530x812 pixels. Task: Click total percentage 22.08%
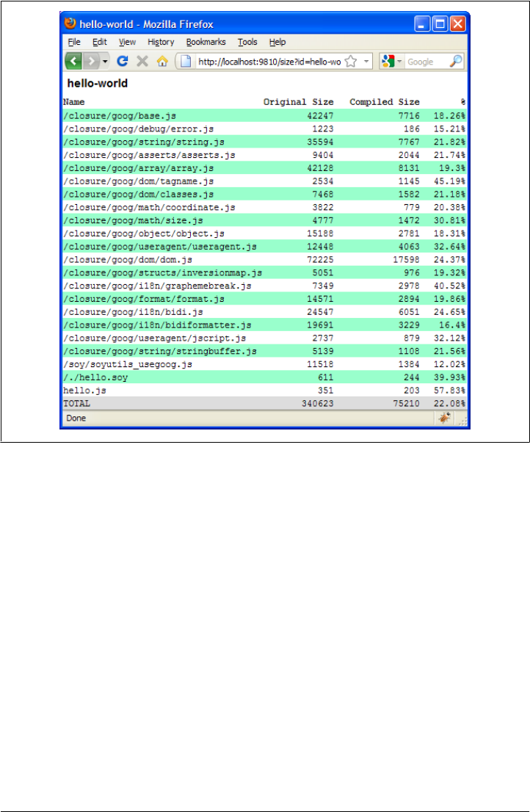(x=449, y=403)
